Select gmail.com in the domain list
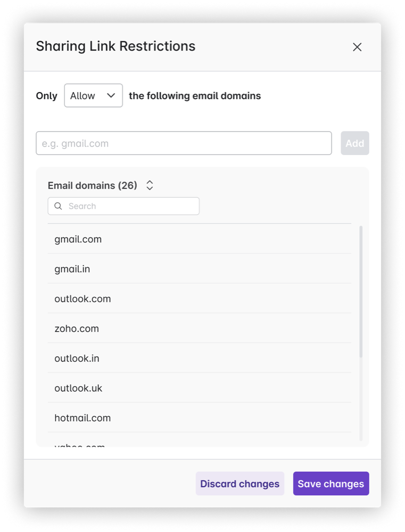Screen dimensions: 405x532 tap(78, 239)
